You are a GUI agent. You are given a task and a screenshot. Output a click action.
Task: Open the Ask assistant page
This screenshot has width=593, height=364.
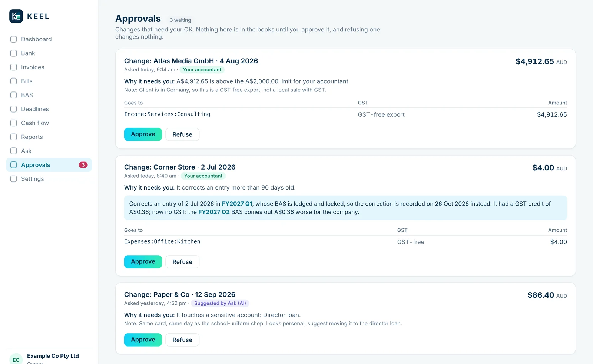[x=49, y=151]
